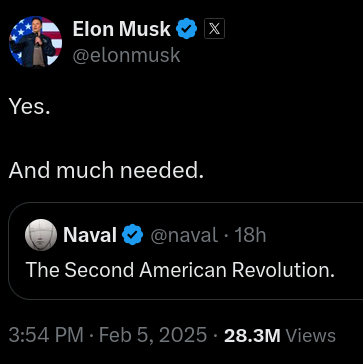Open the Elon Musk display name link
The width and height of the screenshot is (363, 364).
click(122, 29)
